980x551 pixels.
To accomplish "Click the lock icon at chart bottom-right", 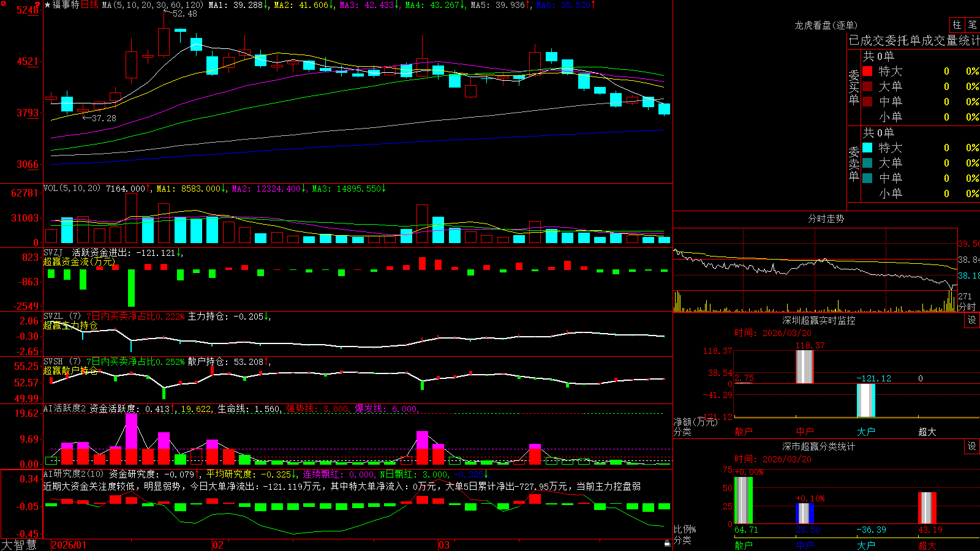I will click(668, 543).
